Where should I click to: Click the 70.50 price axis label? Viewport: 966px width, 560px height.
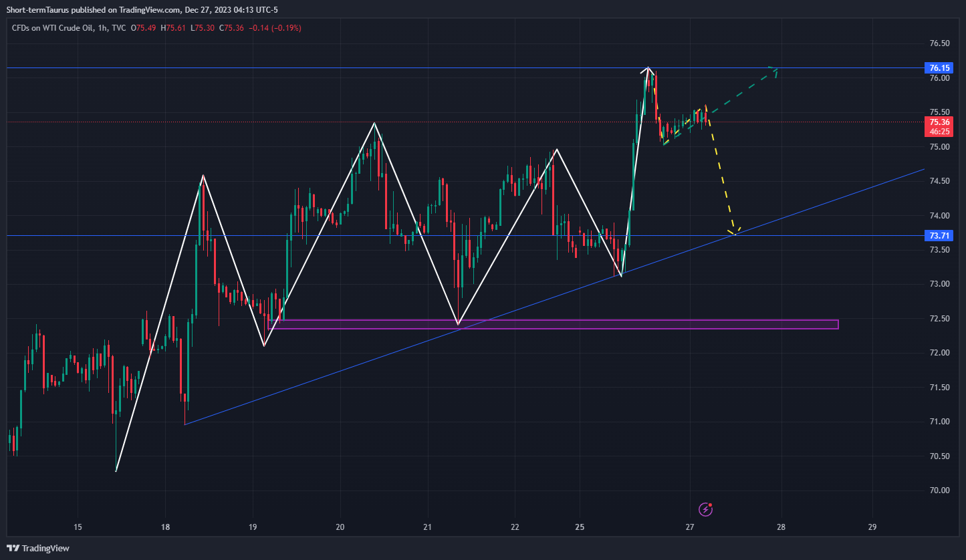[939, 456]
